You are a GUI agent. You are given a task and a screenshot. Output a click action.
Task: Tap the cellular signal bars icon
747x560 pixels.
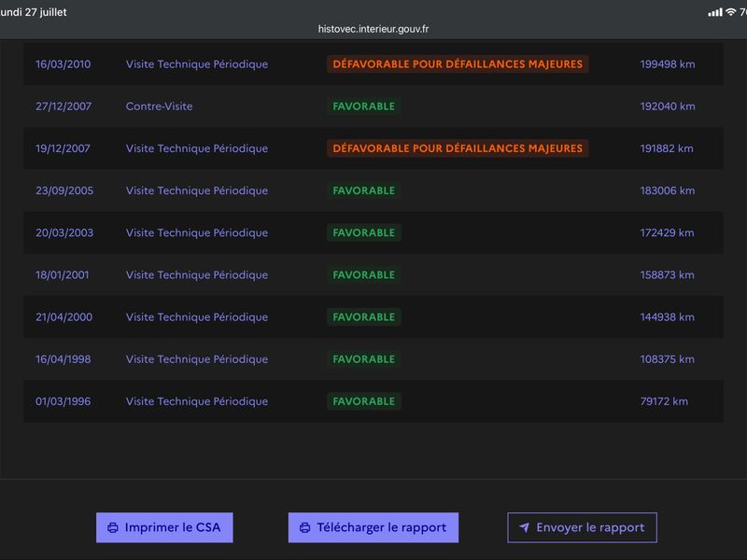[714, 12]
